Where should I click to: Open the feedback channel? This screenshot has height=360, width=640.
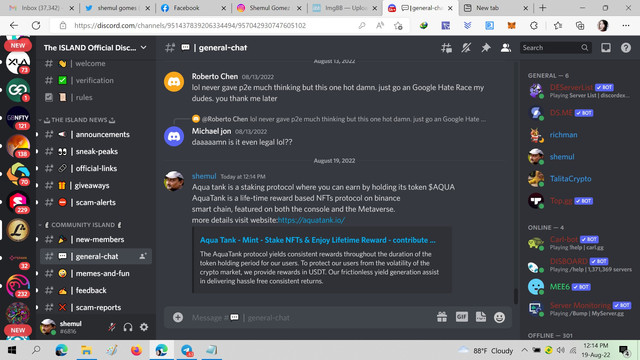pyautogui.click(x=96, y=290)
